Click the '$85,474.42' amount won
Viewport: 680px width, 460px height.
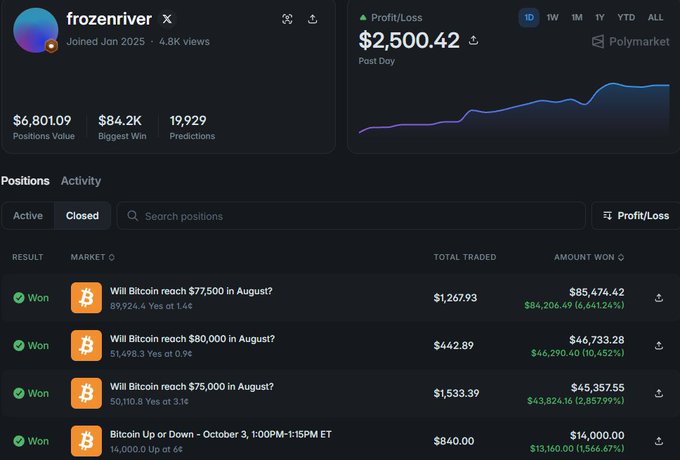[597, 292]
